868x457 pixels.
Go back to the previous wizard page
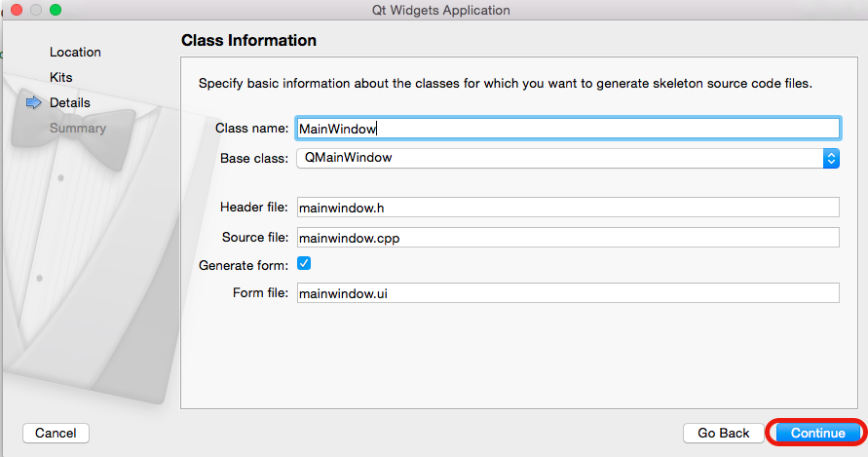pyautogui.click(x=723, y=433)
